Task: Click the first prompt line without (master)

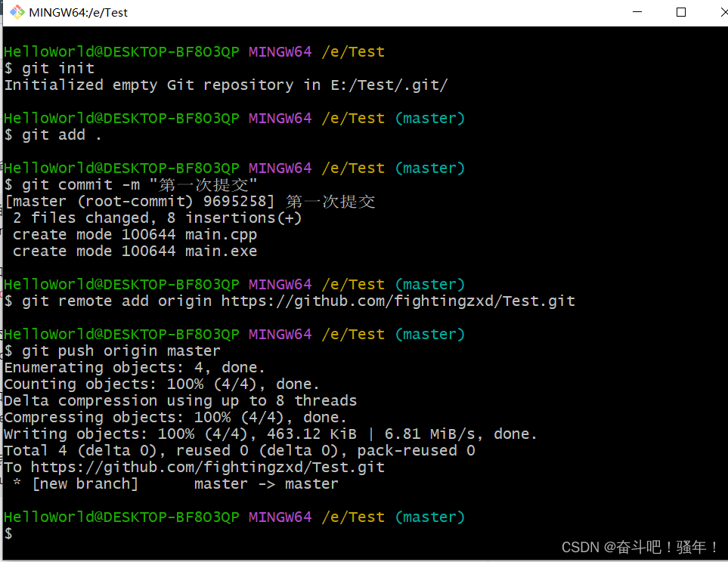Action: (194, 52)
